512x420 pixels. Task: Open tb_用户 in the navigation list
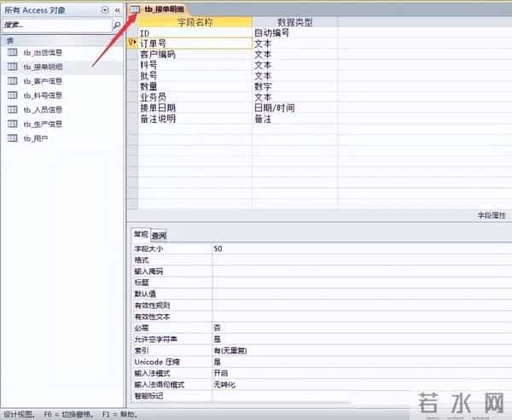pos(36,138)
